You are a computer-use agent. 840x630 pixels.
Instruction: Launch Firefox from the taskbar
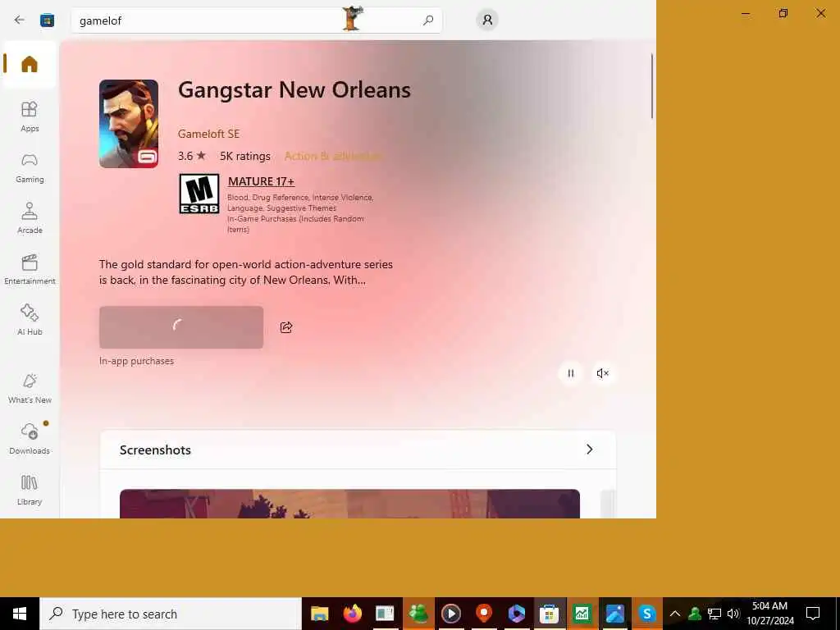[352, 614]
